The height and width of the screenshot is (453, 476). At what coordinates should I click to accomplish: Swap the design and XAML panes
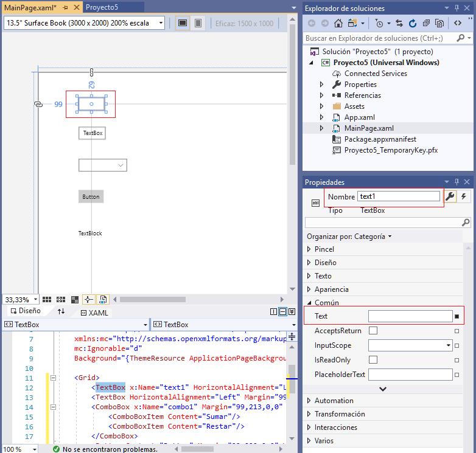point(61,311)
